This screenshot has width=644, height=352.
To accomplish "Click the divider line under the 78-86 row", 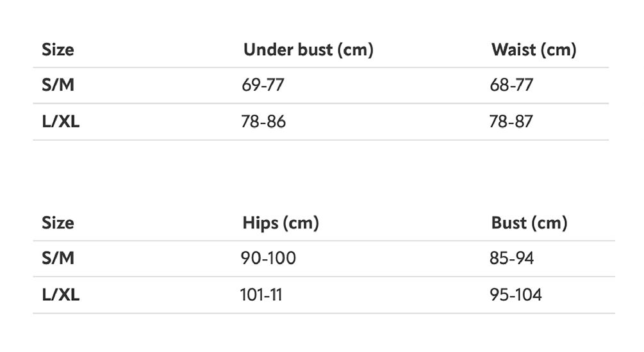I will 320,140.
